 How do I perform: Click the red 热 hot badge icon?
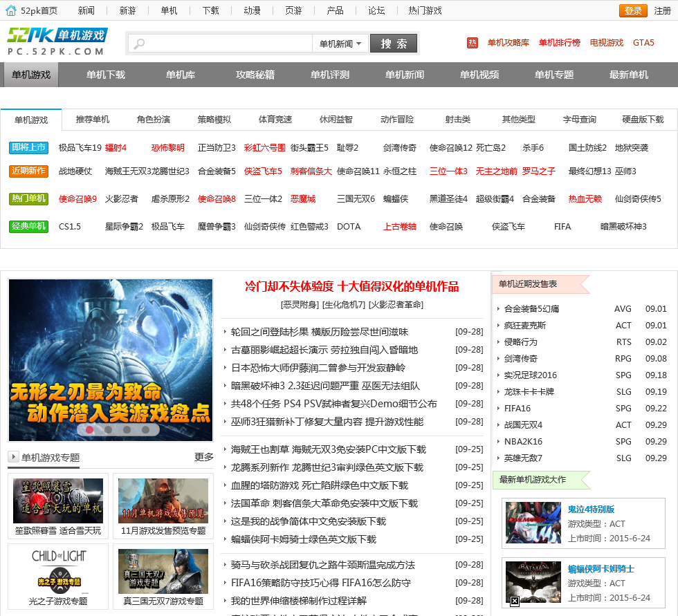[472, 43]
